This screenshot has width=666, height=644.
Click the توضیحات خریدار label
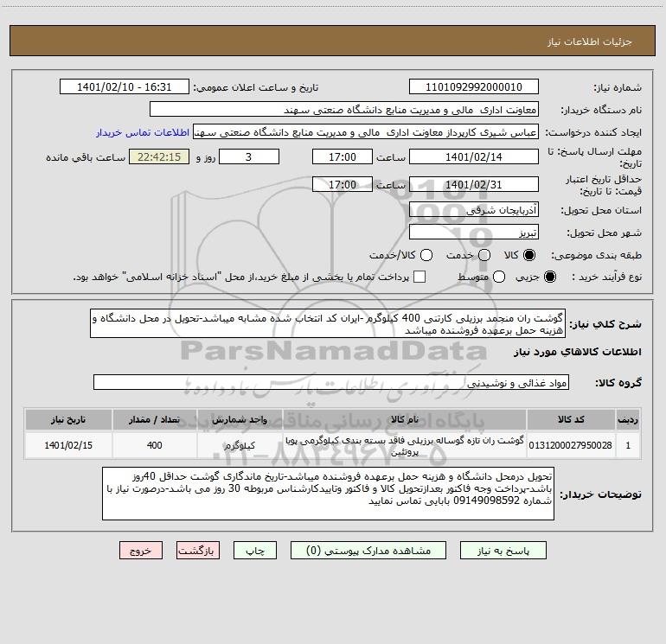click(600, 494)
